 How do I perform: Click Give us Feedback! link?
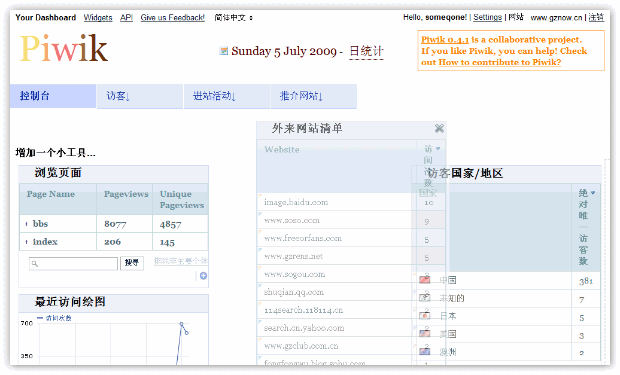click(172, 17)
